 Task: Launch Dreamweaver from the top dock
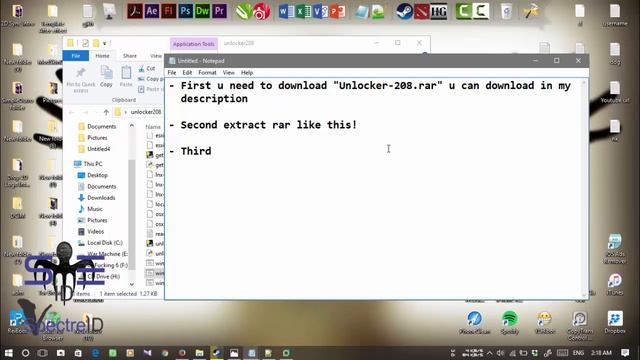(202, 11)
